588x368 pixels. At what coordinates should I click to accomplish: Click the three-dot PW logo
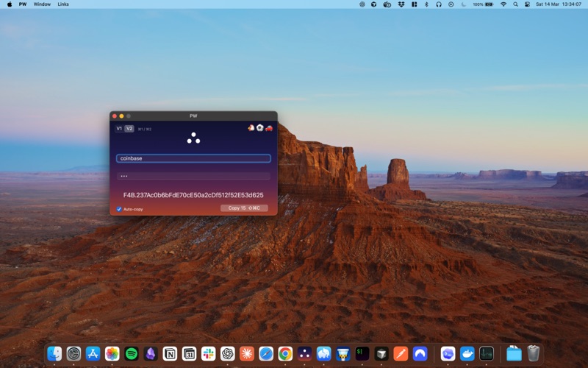[x=193, y=138]
